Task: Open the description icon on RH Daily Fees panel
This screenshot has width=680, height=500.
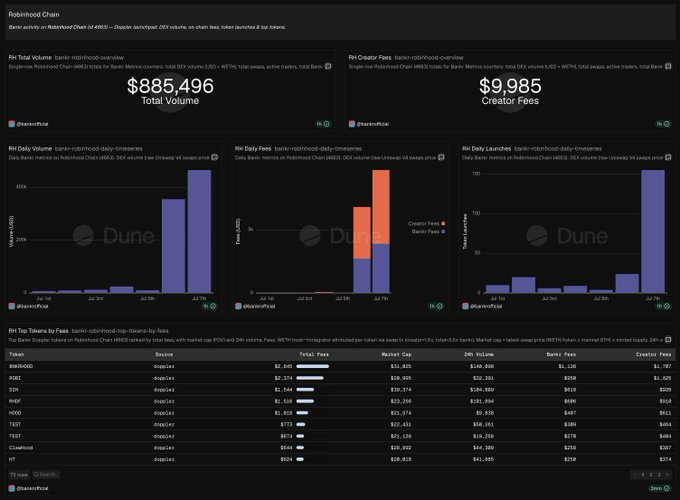Action: pyautogui.click(x=441, y=157)
